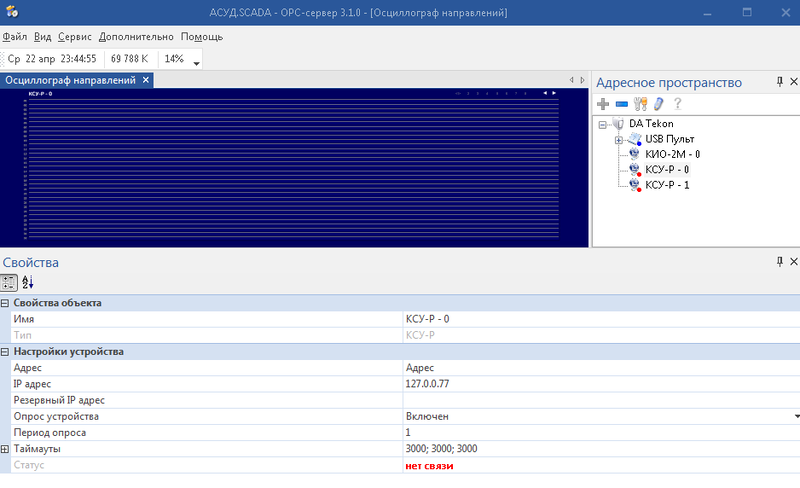The width and height of the screenshot is (800, 488).
Task: Expand the Таймауты property
Action: tap(5, 449)
